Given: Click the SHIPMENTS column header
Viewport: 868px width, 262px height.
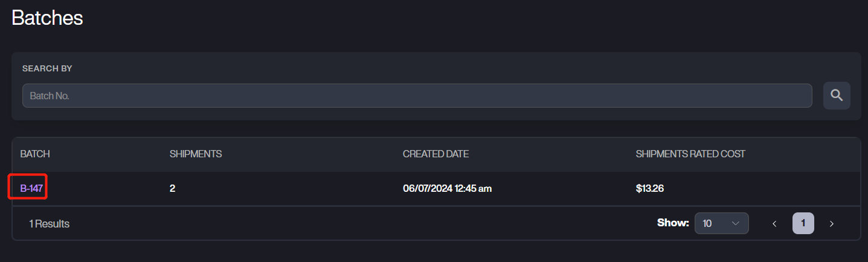Looking at the screenshot, I should coord(196,154).
